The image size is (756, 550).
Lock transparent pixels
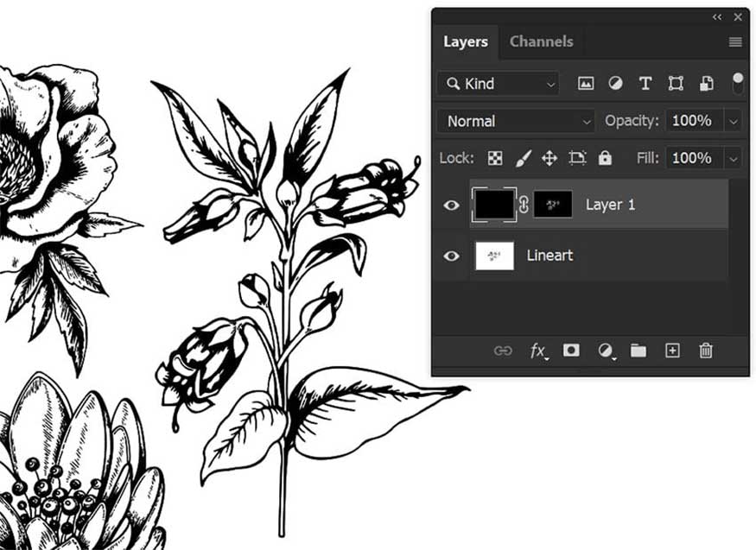495,159
